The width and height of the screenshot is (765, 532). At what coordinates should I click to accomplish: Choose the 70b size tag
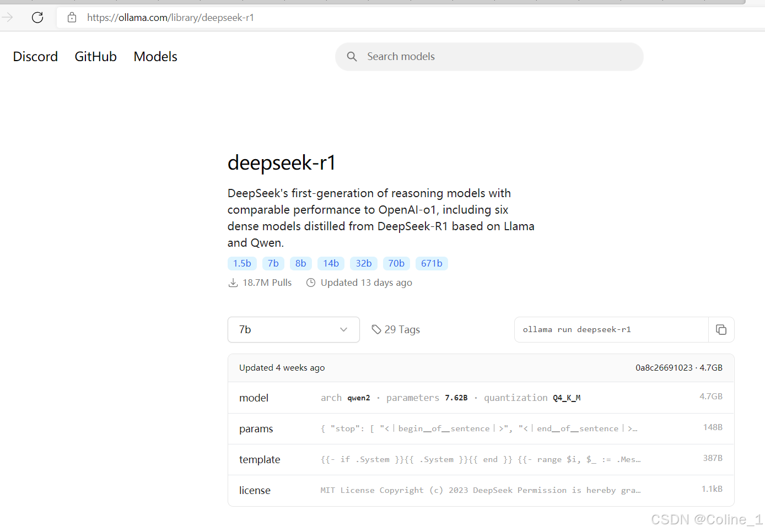396,263
